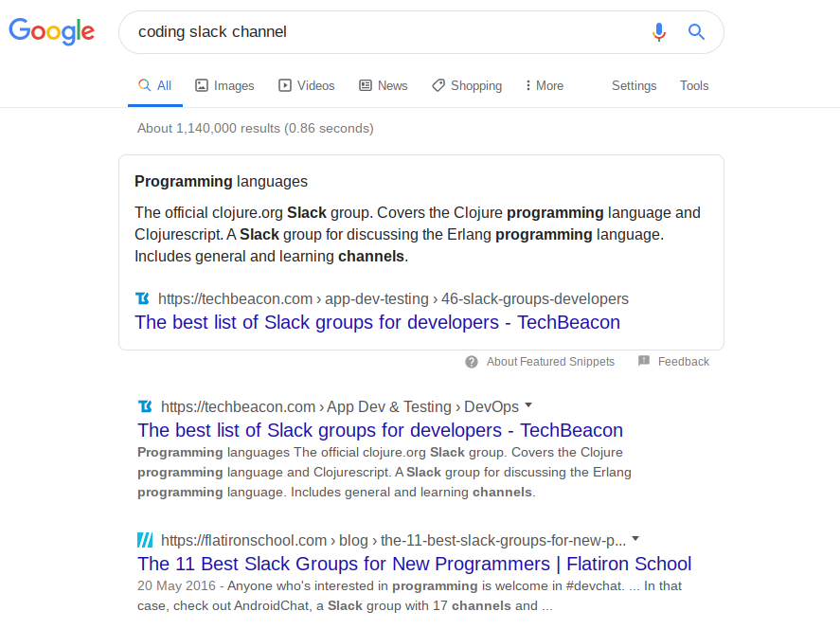Switch to the News results tab
This screenshot has height=629, width=840.
coord(383,85)
